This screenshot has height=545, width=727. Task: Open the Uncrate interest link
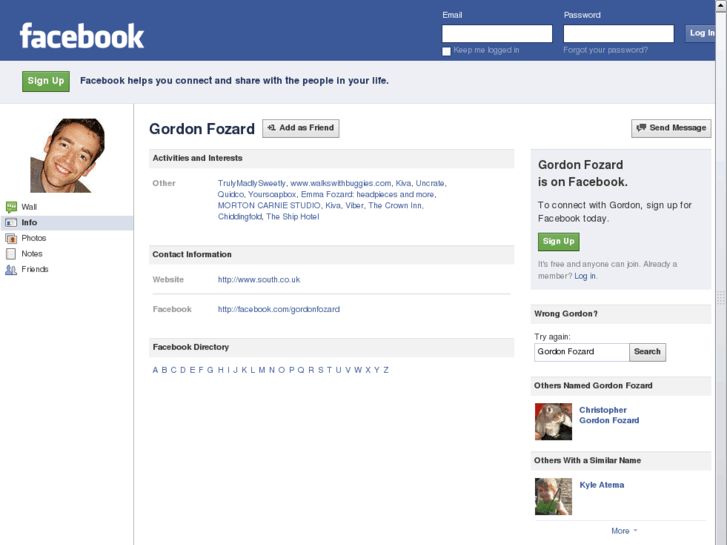[x=430, y=183]
